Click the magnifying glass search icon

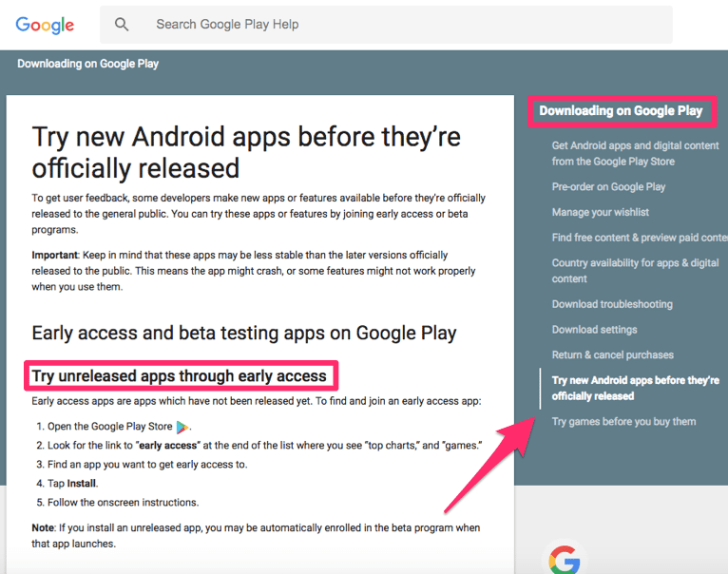122,25
